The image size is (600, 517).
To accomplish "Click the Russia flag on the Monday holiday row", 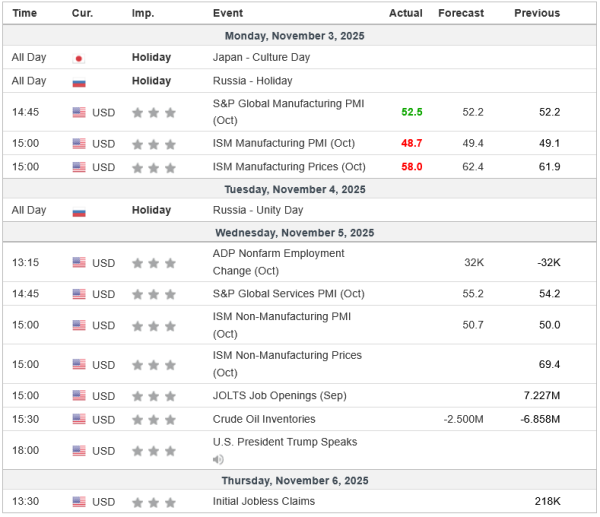I will click(x=79, y=82).
